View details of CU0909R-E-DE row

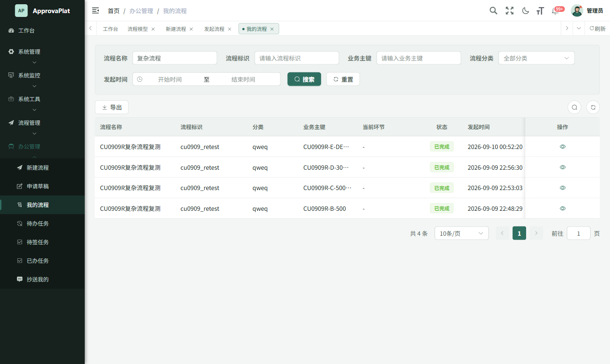pos(563,146)
